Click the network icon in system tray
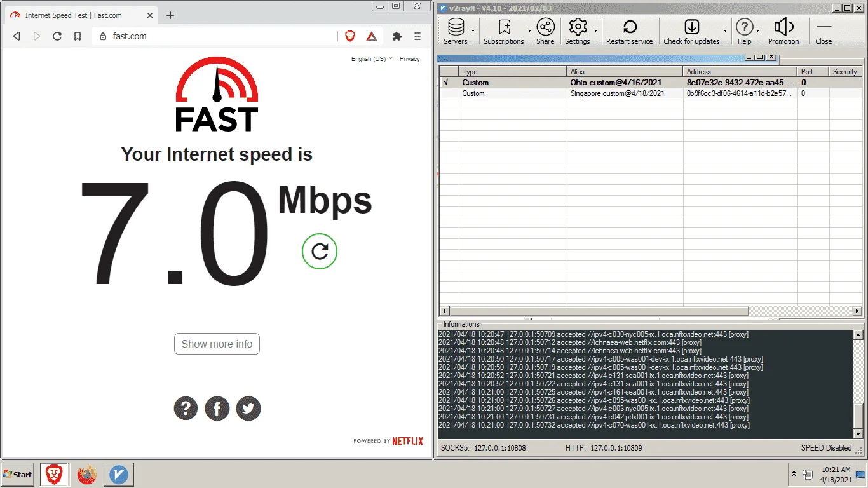 pos(808,474)
